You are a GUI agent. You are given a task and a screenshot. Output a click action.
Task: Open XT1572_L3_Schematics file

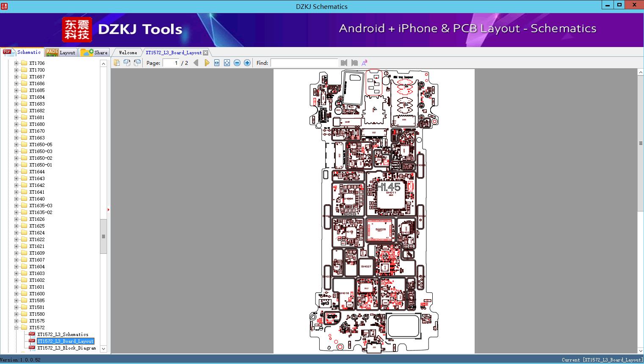(x=63, y=334)
